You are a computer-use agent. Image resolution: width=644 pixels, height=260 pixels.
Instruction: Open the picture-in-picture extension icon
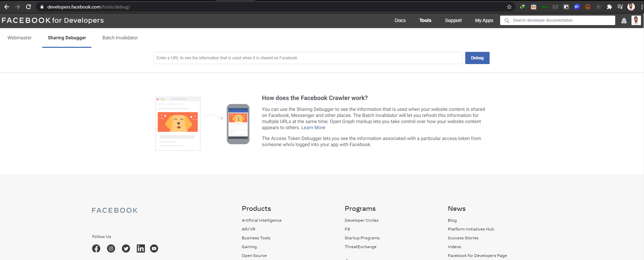(x=566, y=7)
